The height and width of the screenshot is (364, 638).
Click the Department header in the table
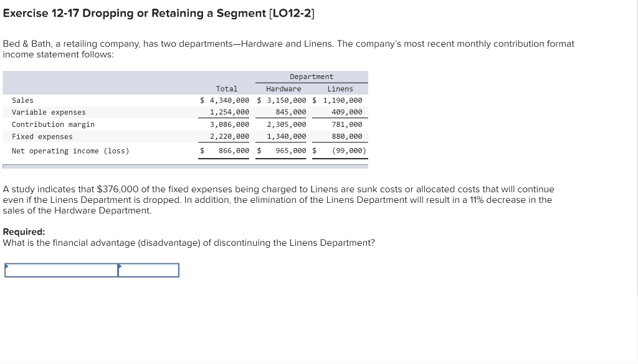(x=311, y=77)
